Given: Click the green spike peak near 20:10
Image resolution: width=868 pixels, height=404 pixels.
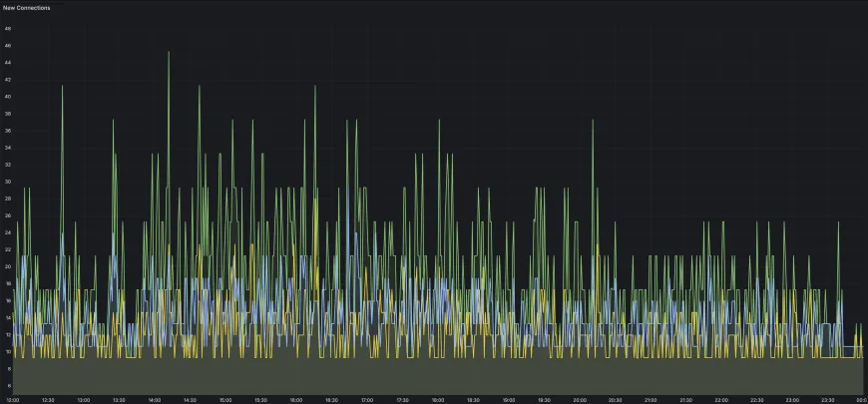Looking at the screenshot, I should pos(593,121).
